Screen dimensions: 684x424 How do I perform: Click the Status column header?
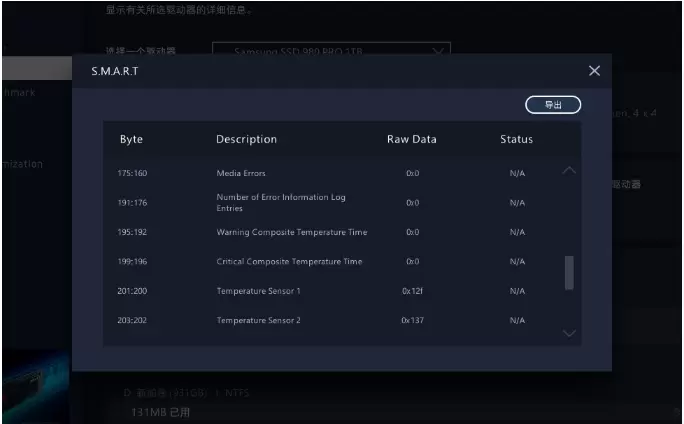click(x=516, y=139)
